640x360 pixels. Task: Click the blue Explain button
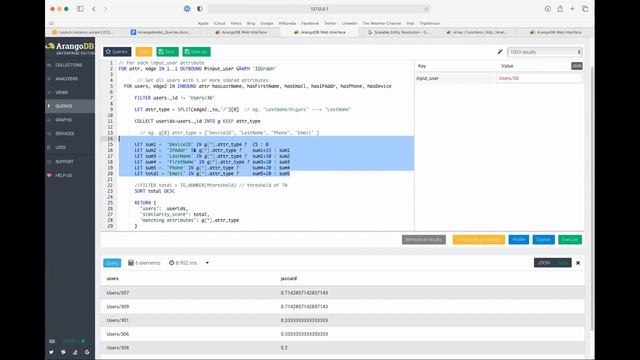544,240
